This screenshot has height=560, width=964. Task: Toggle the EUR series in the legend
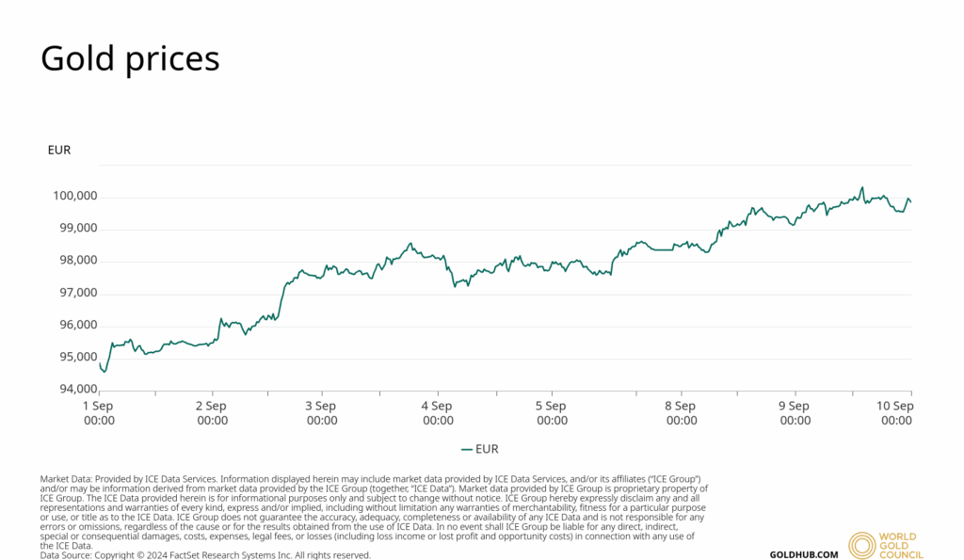click(x=479, y=450)
